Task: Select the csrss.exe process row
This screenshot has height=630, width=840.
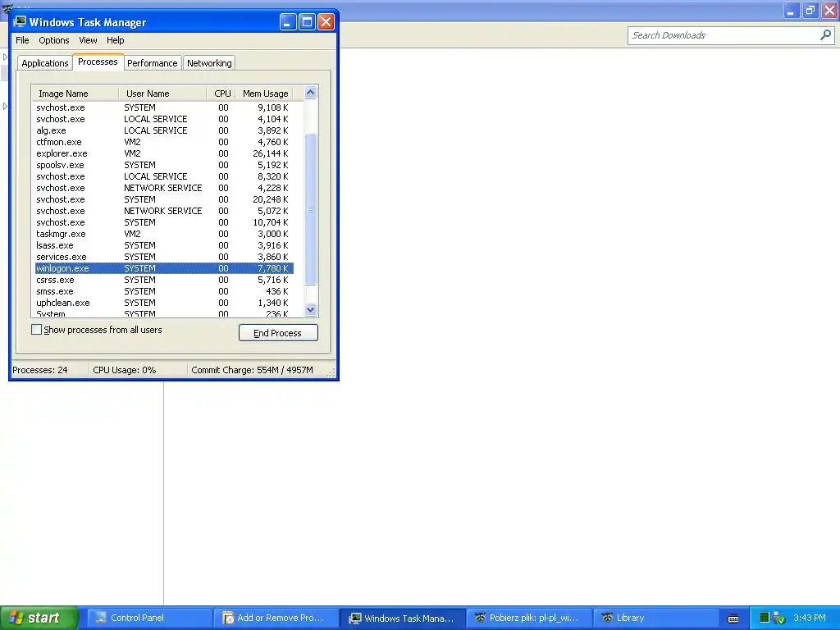Action: [164, 280]
